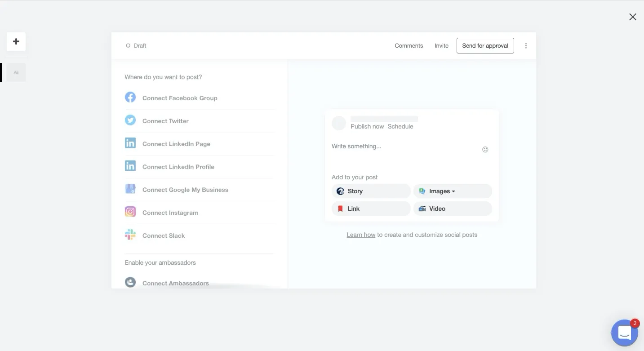
Task: Click the Twitter bird icon
Action: click(x=130, y=120)
